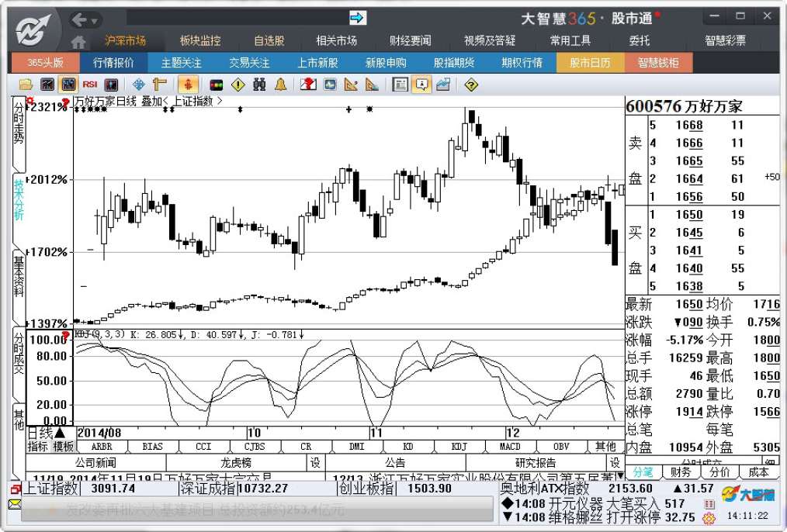
Task: Click the speech bubble info toolbar icon
Action: pos(421,85)
